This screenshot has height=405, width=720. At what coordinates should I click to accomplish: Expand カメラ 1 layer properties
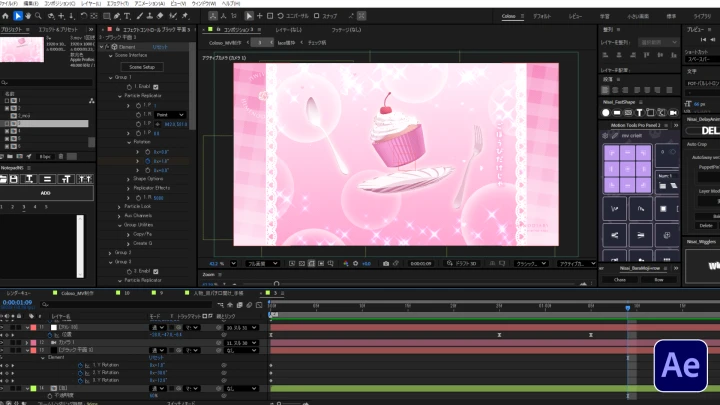click(x=27, y=343)
